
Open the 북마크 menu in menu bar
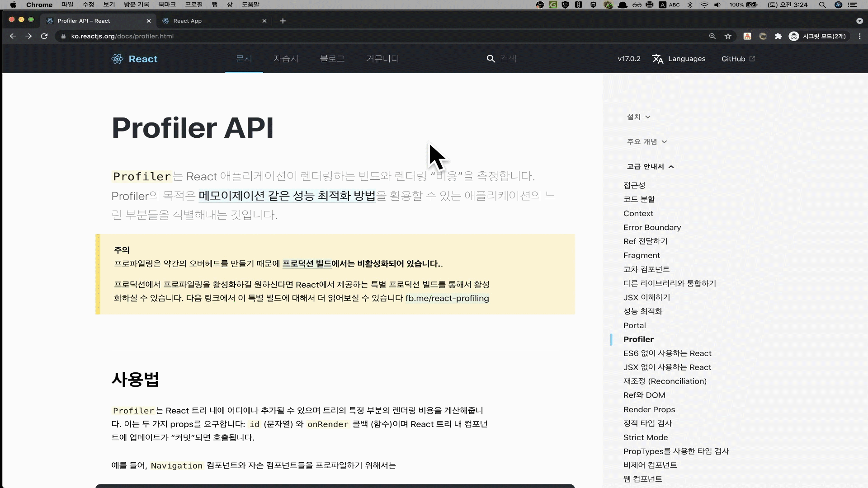167,5
